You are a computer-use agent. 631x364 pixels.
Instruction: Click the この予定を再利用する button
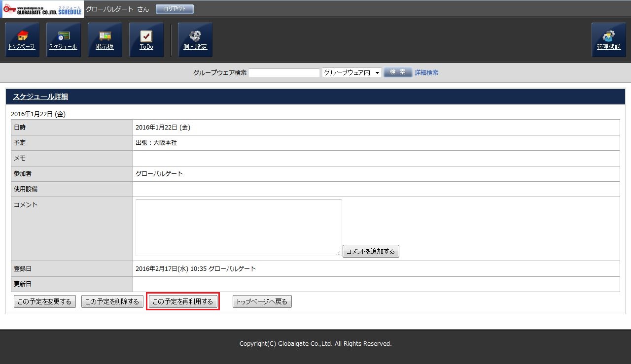click(183, 301)
